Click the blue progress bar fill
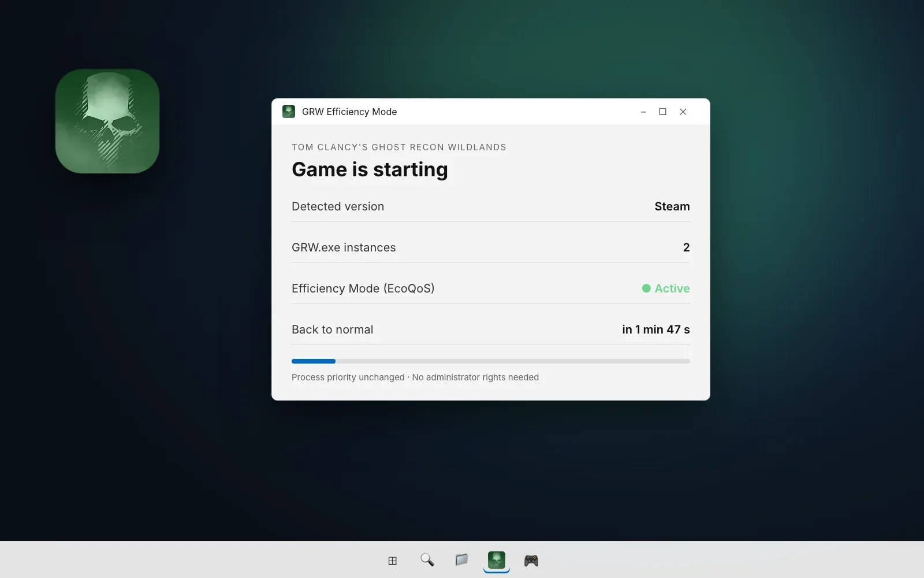 [314, 361]
